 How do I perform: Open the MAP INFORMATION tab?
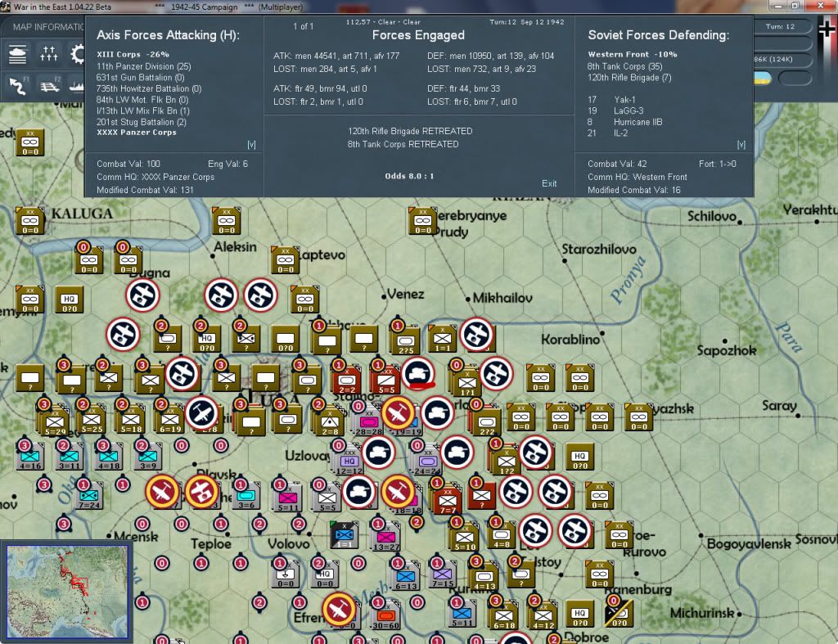point(48,27)
